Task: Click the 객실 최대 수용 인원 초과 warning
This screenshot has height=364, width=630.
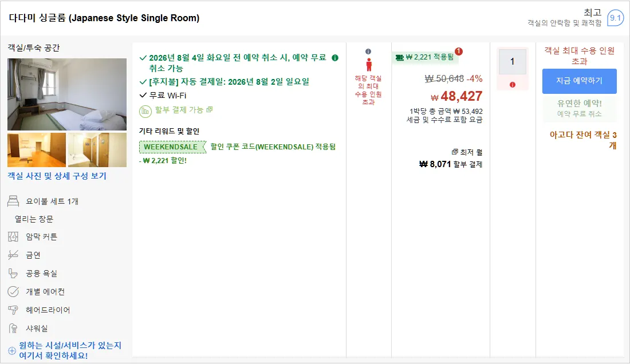Action: (x=580, y=56)
